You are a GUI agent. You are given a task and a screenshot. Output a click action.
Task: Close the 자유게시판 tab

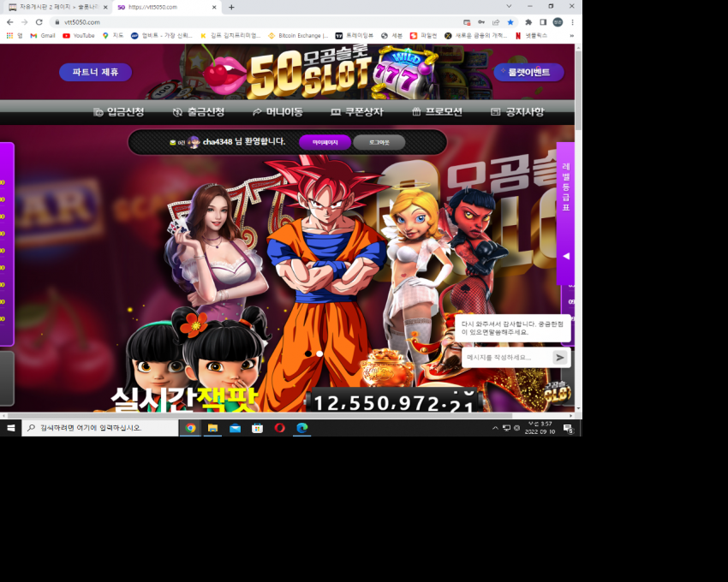click(105, 8)
